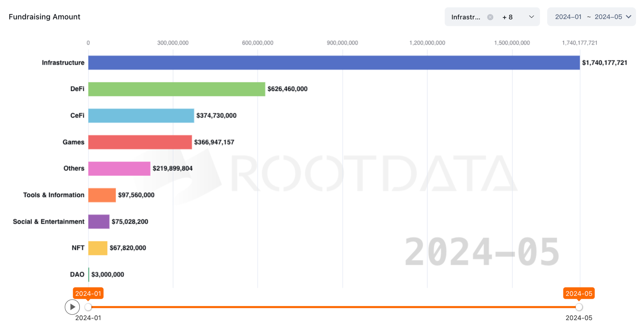644x329 pixels.
Task: Expand the category filter dropdown chevron
Action: [x=531, y=17]
